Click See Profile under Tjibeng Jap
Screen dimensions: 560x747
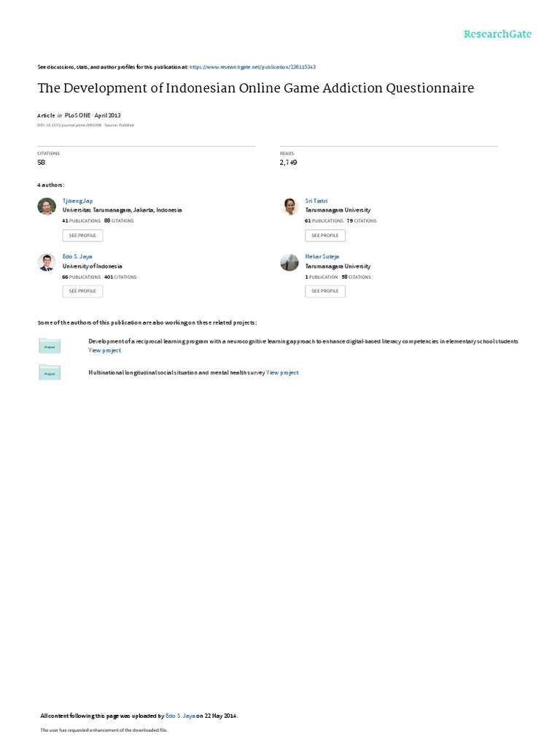82,236
